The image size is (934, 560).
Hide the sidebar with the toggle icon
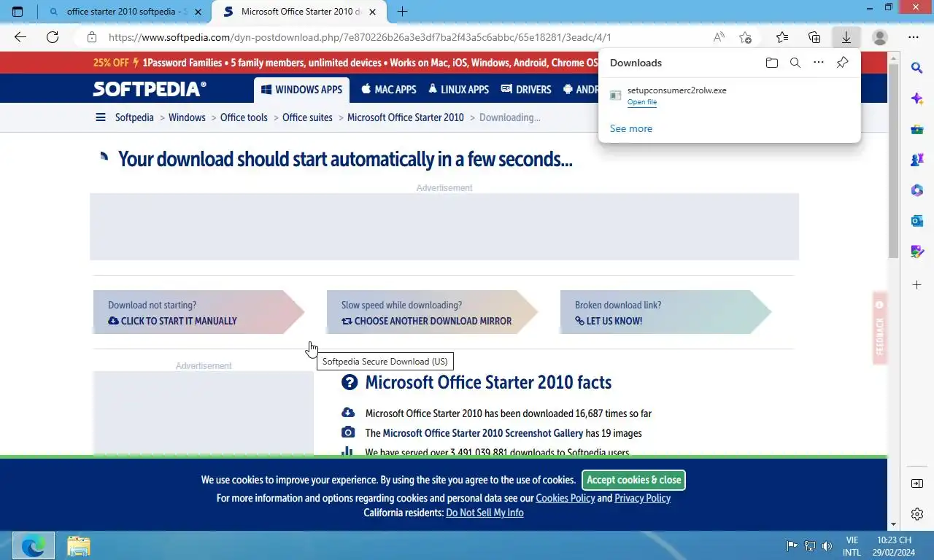pos(917,483)
